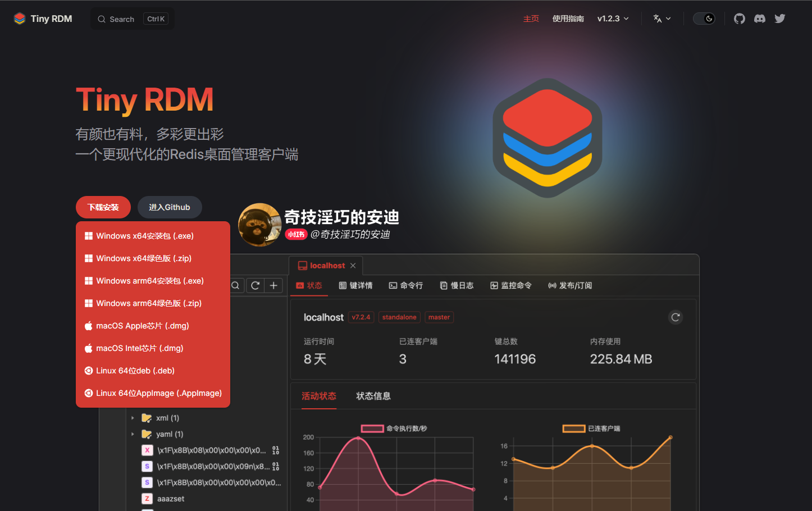Click the 小红书 badge

coord(296,235)
